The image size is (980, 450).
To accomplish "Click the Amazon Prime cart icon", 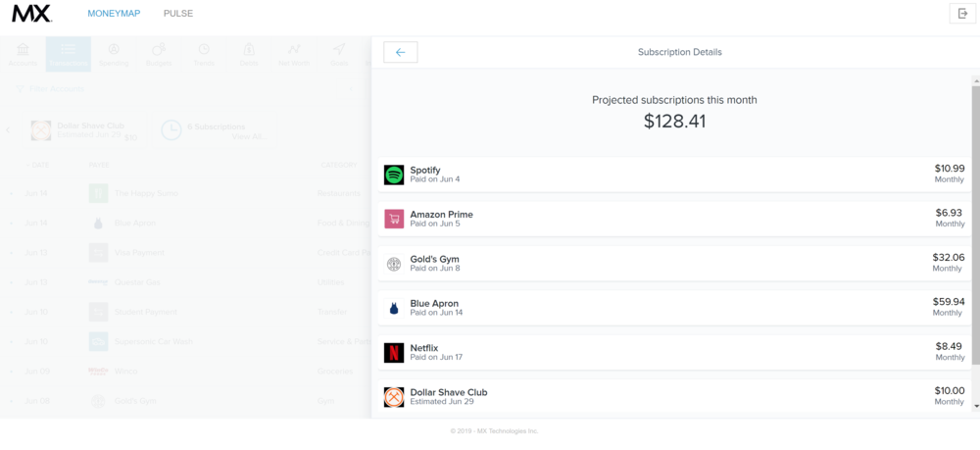I will 394,219.
